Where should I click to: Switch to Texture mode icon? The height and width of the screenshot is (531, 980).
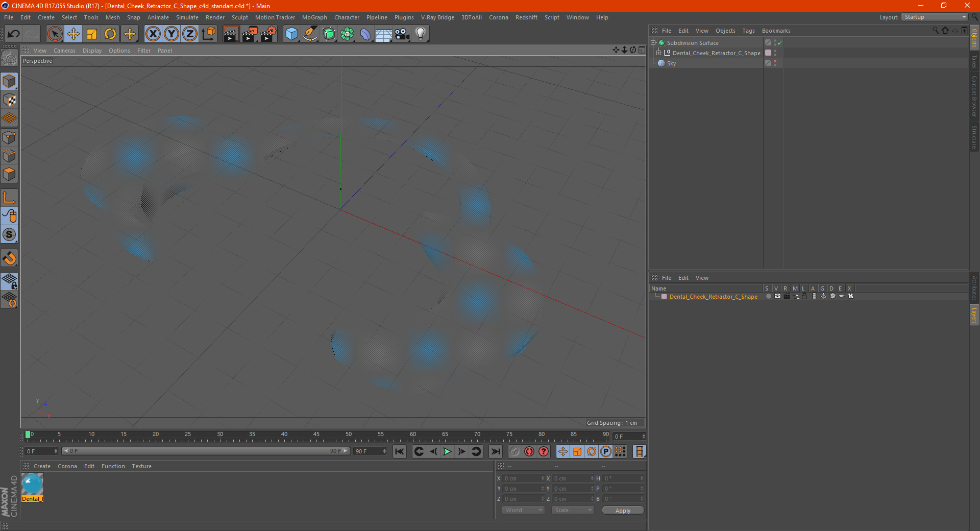[x=9, y=100]
